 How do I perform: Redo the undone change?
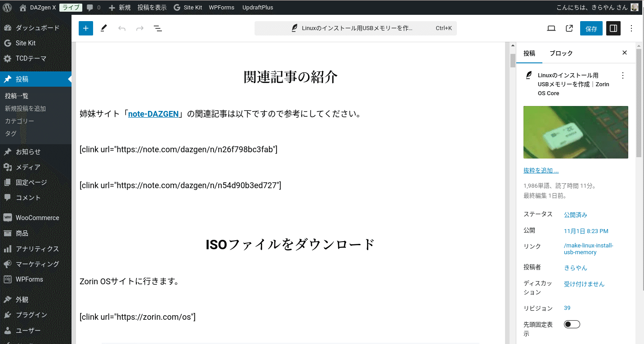(139, 28)
